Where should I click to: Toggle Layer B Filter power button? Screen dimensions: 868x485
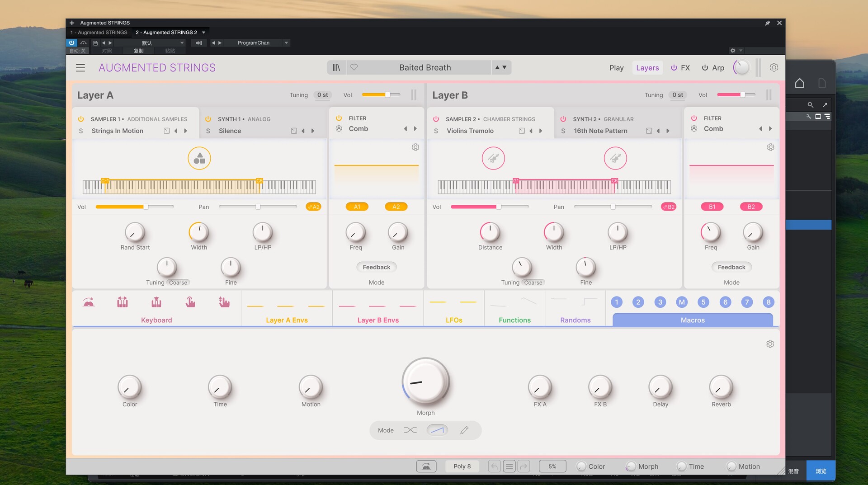[694, 118]
